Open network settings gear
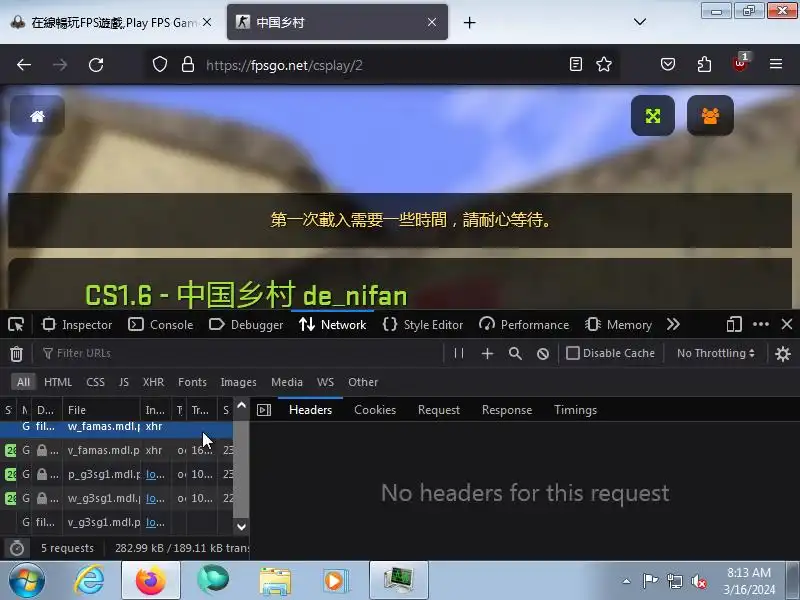Viewport: 800px width, 600px height. [x=783, y=353]
